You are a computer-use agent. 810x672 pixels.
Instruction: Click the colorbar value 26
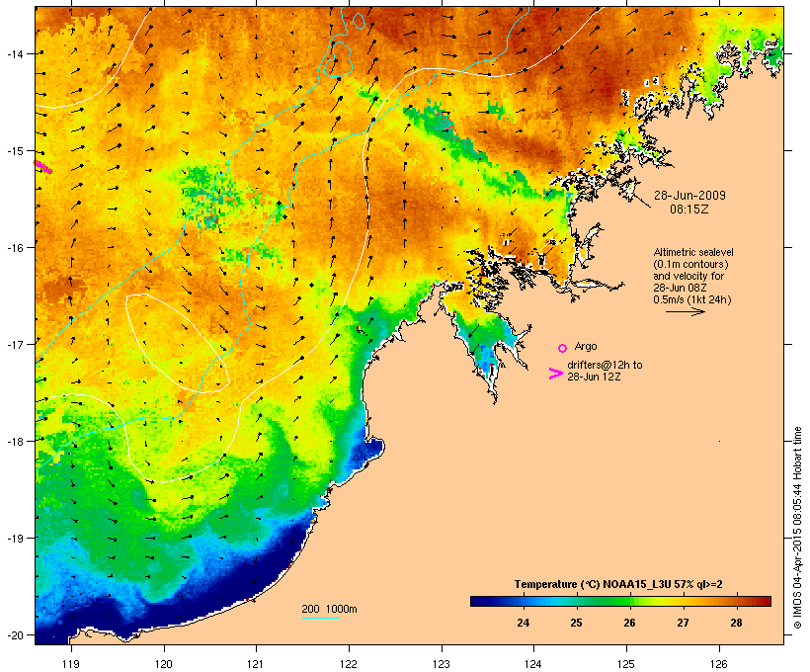[629, 623]
